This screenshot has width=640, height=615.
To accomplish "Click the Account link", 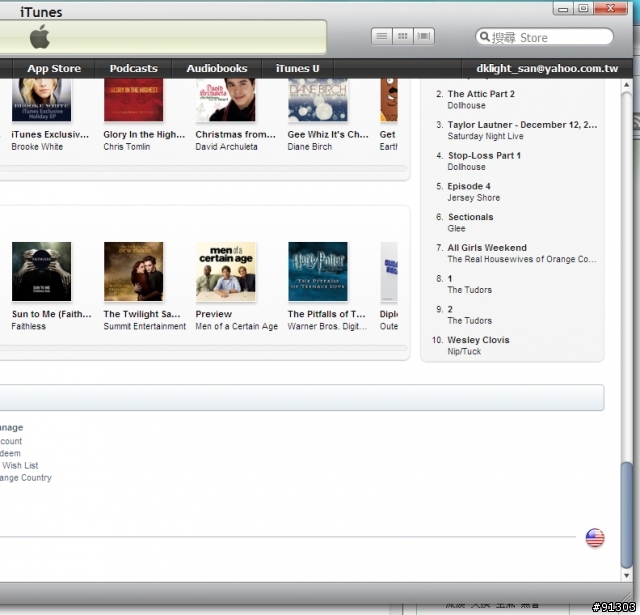I will [x=11, y=441].
